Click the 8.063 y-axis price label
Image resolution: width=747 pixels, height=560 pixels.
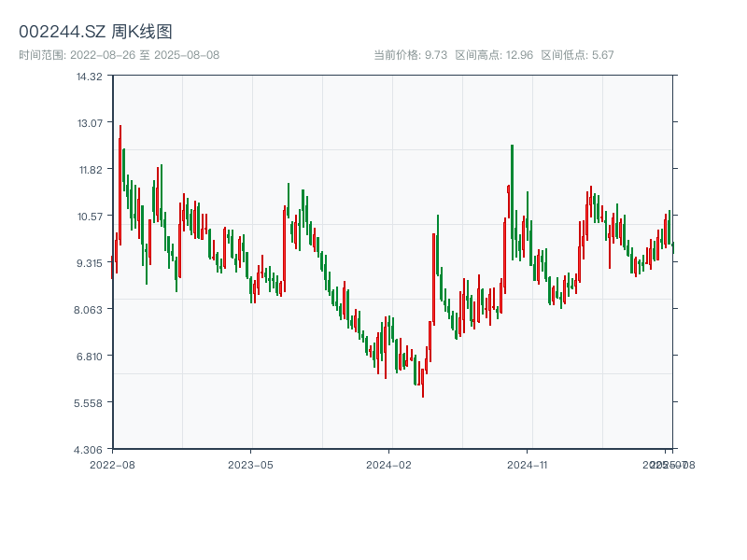pyautogui.click(x=90, y=310)
